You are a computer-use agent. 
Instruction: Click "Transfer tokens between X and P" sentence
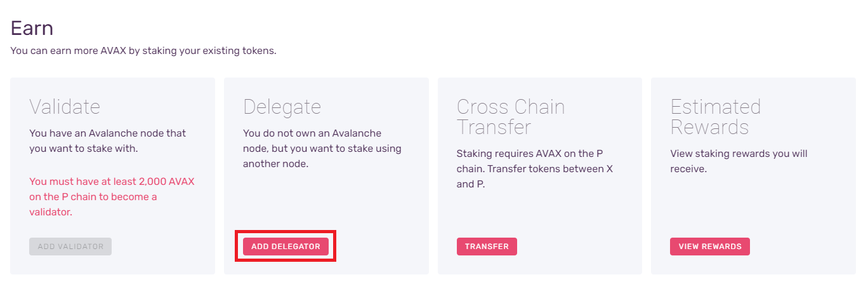[552, 169]
